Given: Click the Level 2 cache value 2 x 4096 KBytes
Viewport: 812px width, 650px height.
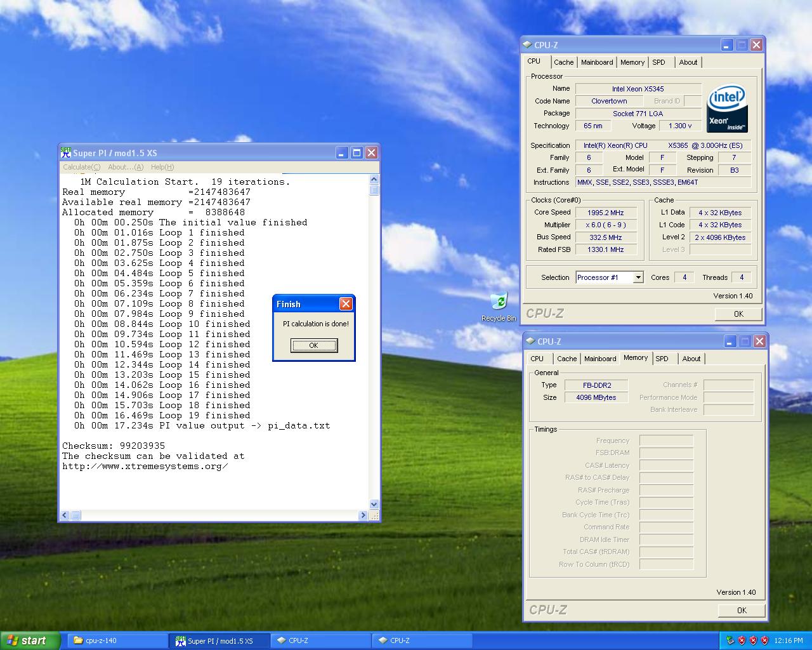Looking at the screenshot, I should coord(720,237).
